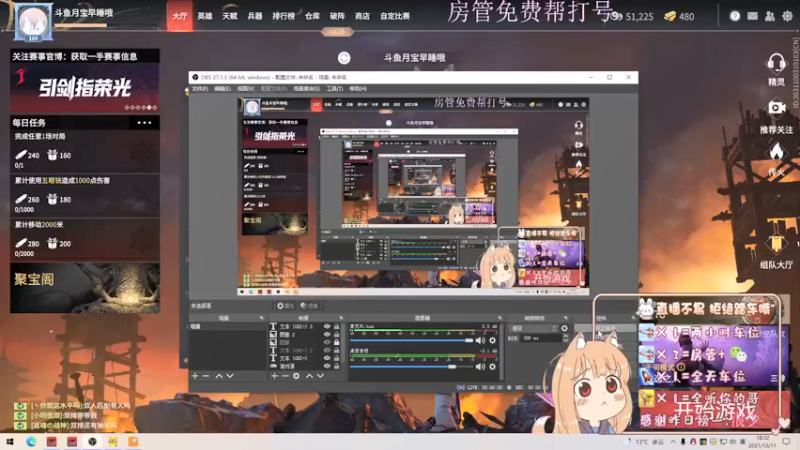Switch to the 兵器 tab in the game
The image size is (800, 450).
pyautogui.click(x=255, y=16)
